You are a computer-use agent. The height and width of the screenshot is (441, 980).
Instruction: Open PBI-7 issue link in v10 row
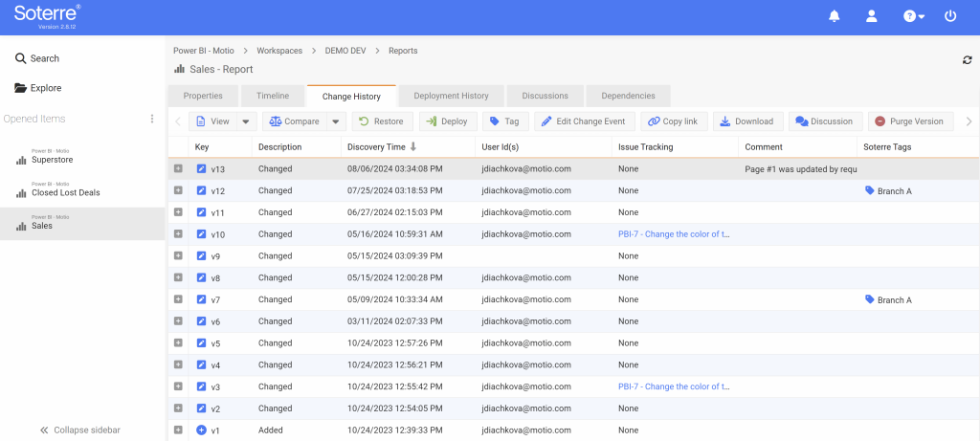674,234
